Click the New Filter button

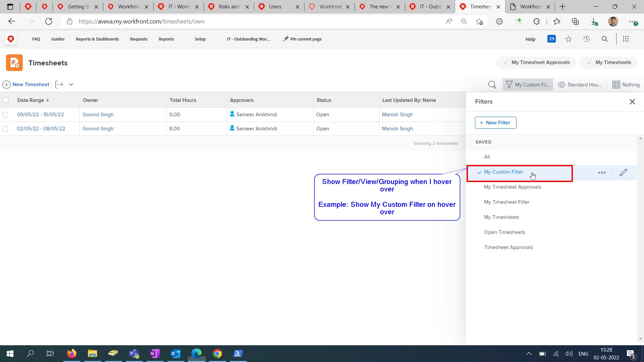(495, 123)
